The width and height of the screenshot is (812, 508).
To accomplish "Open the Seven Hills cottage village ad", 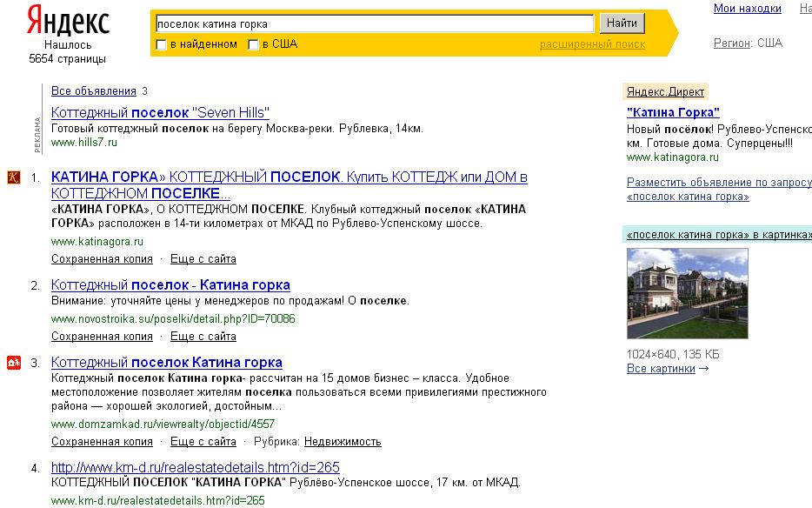I will click(160, 113).
